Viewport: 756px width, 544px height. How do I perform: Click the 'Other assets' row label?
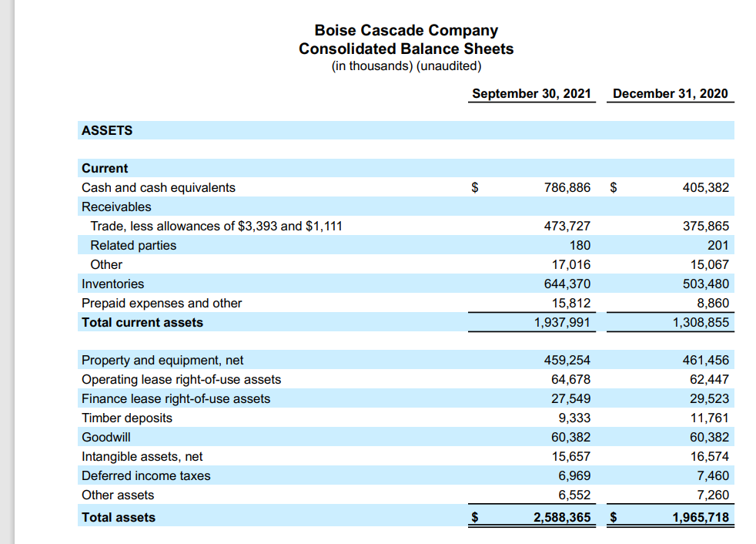118,495
